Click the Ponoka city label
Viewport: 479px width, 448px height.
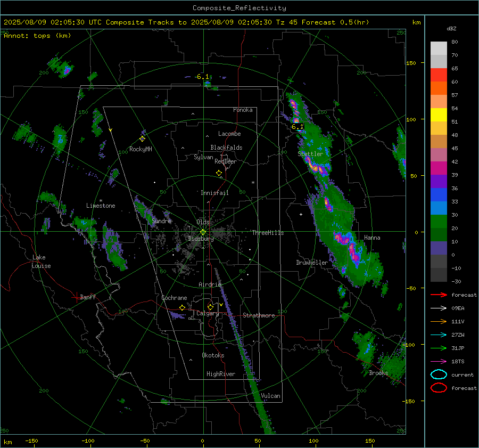pyautogui.click(x=243, y=110)
